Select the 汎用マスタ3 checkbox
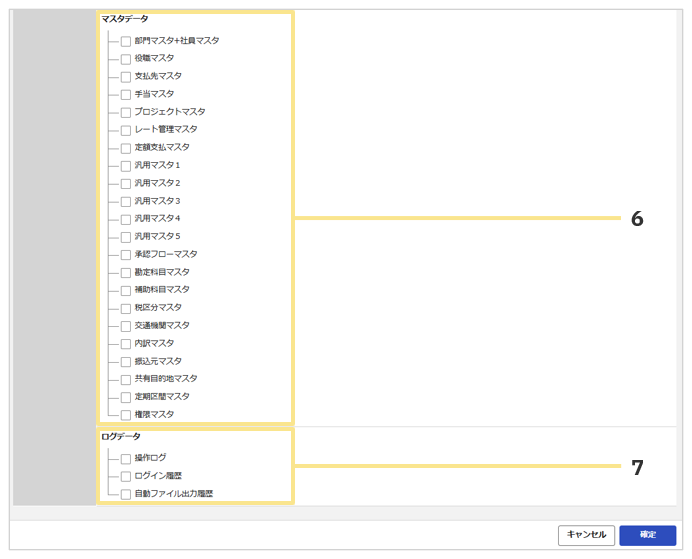Image resolution: width=692 pixels, height=559 pixels. [x=126, y=201]
